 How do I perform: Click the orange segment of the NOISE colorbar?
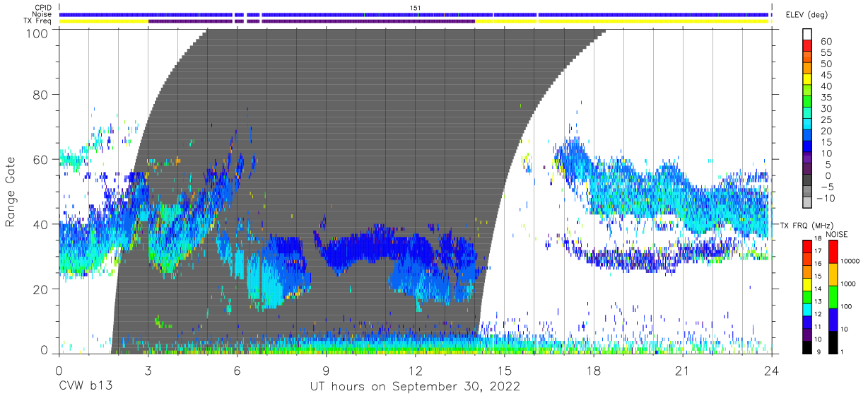tap(833, 274)
